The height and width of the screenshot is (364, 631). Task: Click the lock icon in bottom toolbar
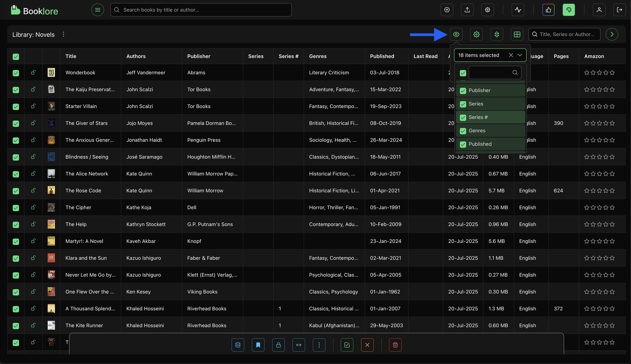pos(278,345)
